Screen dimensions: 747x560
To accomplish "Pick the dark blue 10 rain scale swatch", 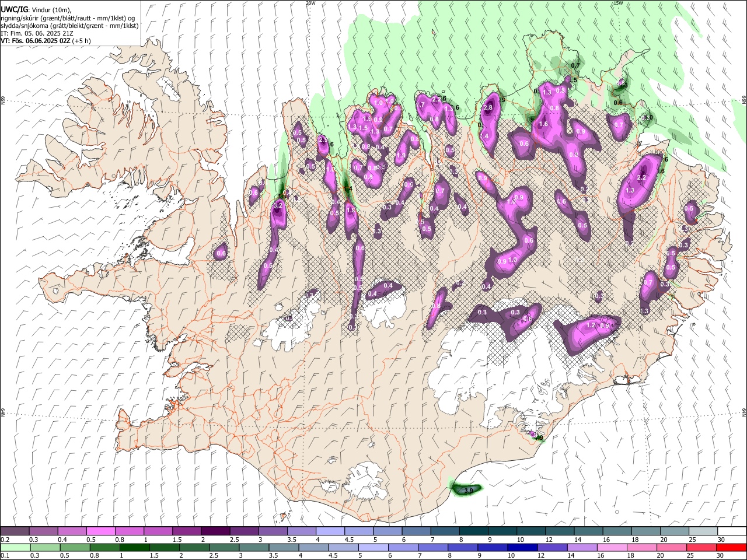I will pos(522,547).
